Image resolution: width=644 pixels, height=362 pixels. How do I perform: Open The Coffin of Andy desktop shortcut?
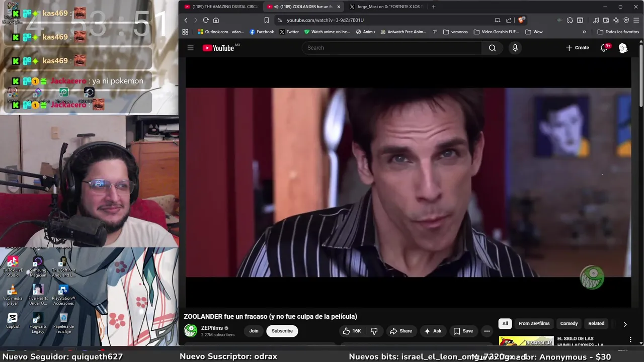[x=63, y=266]
